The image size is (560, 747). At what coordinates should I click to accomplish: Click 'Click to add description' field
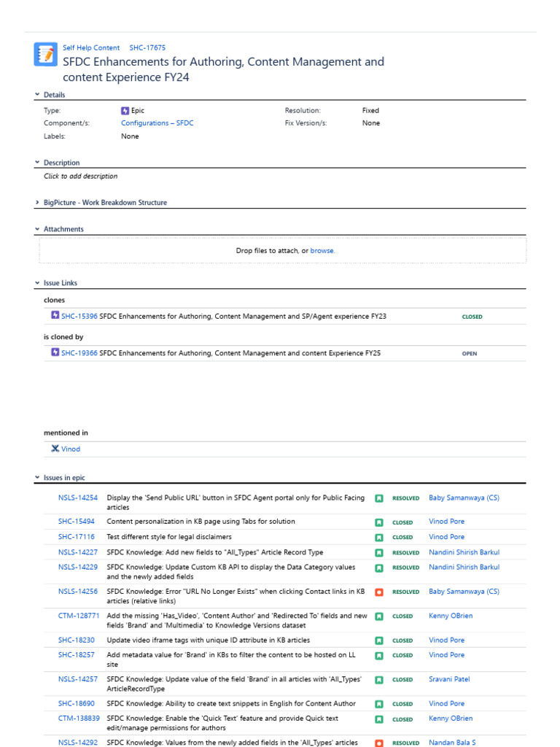80,176
